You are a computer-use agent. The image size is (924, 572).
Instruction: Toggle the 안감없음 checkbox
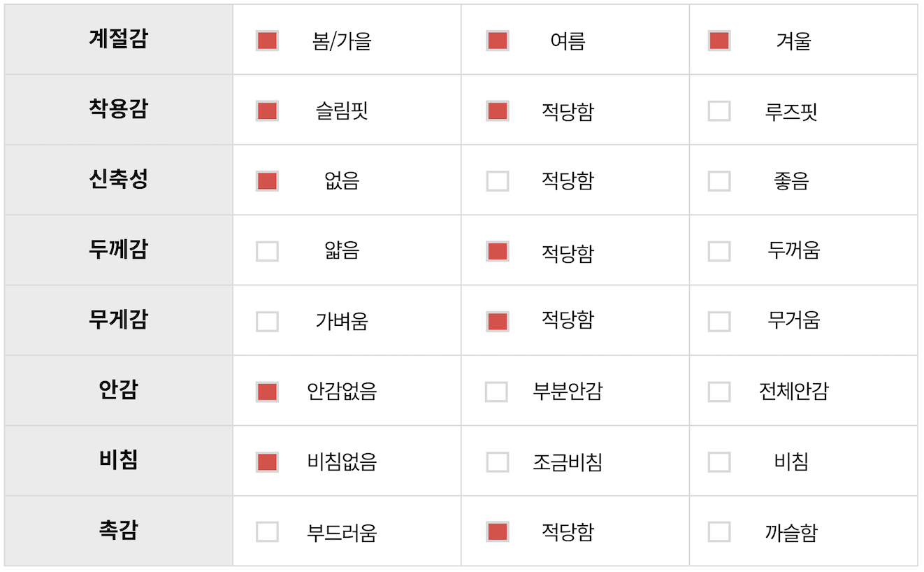tap(267, 392)
